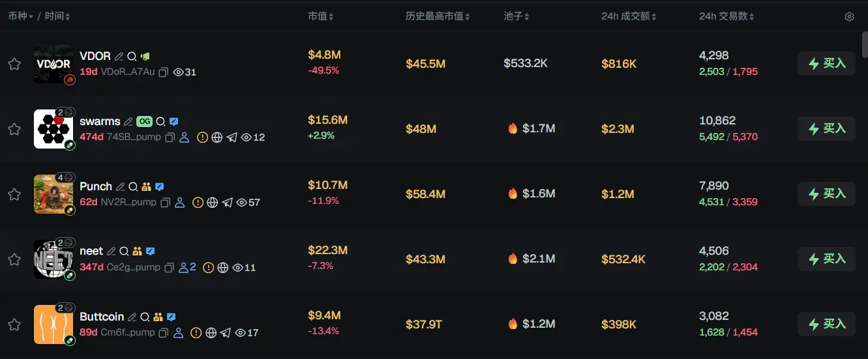Open the 币种 dropdown in header
The width and height of the screenshot is (868, 359).
point(21,16)
